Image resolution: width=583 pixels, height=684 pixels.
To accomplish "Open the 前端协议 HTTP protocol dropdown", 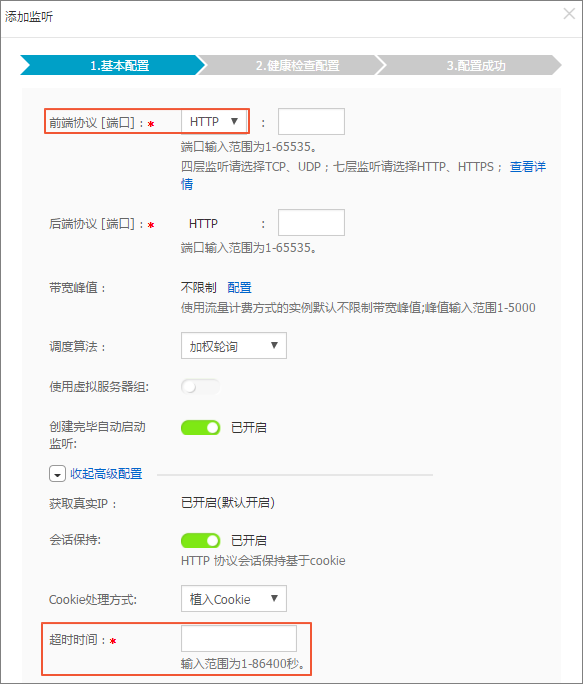I will point(214,121).
